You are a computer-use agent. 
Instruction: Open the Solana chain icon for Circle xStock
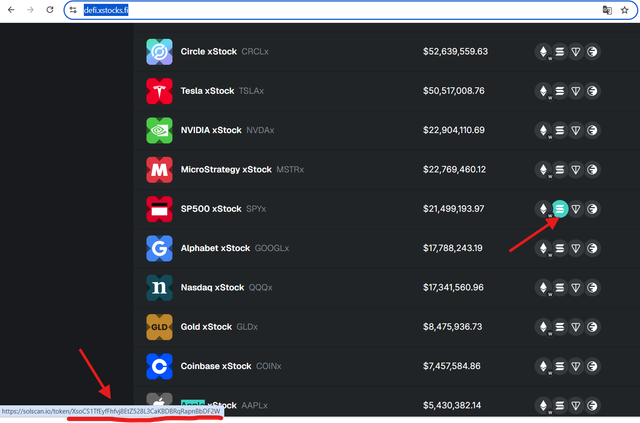point(560,52)
